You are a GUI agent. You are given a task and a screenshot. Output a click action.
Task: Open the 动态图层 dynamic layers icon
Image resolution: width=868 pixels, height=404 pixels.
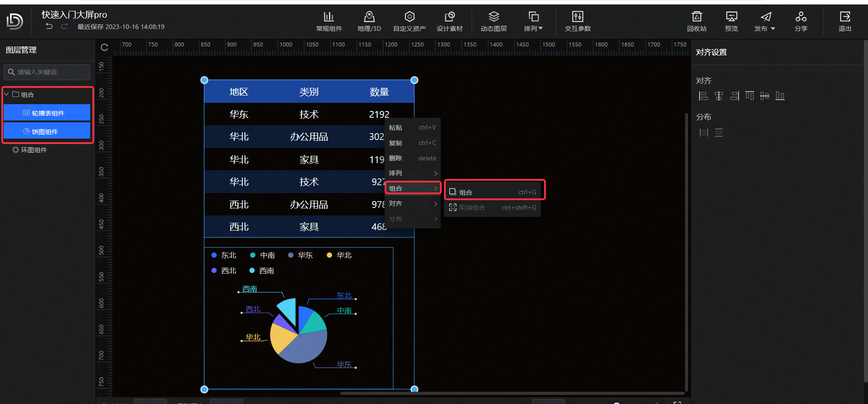click(493, 21)
